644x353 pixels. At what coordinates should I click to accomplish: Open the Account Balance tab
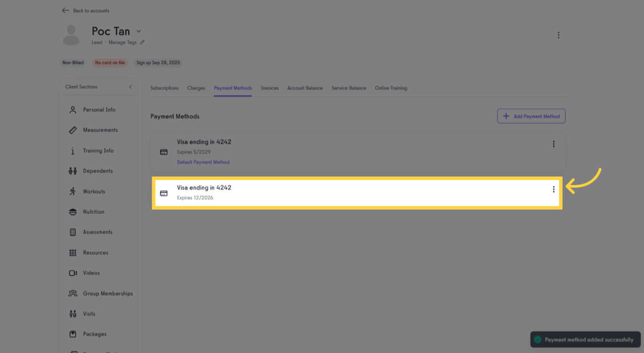(305, 88)
